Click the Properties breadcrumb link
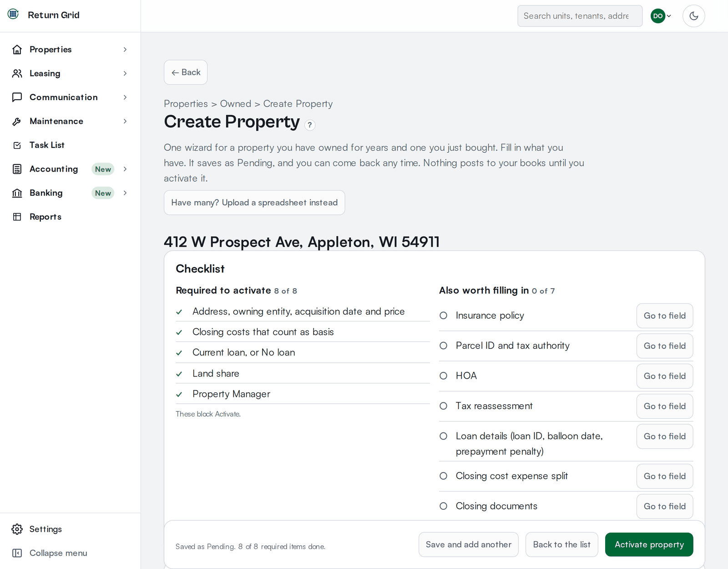 point(186,104)
